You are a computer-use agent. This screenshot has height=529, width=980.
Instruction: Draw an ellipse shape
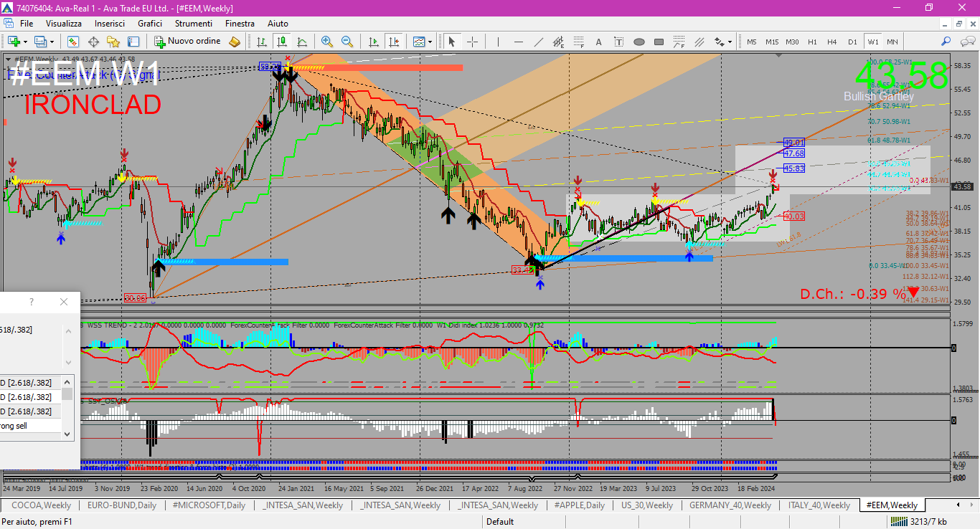639,42
